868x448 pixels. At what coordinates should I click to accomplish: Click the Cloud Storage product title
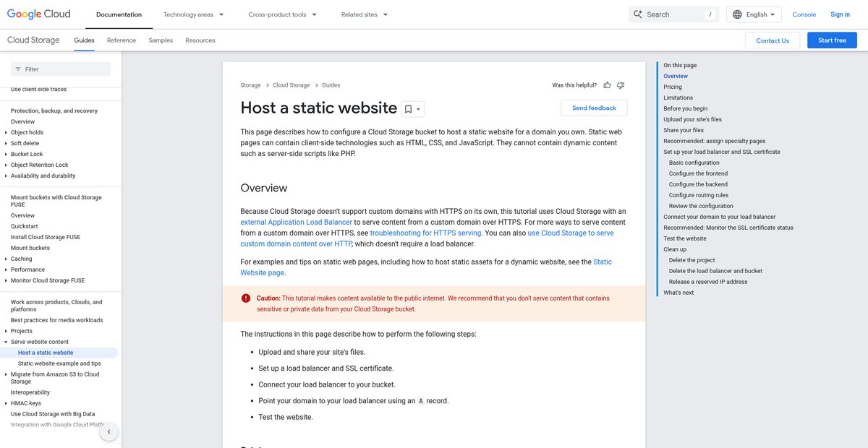click(x=33, y=40)
